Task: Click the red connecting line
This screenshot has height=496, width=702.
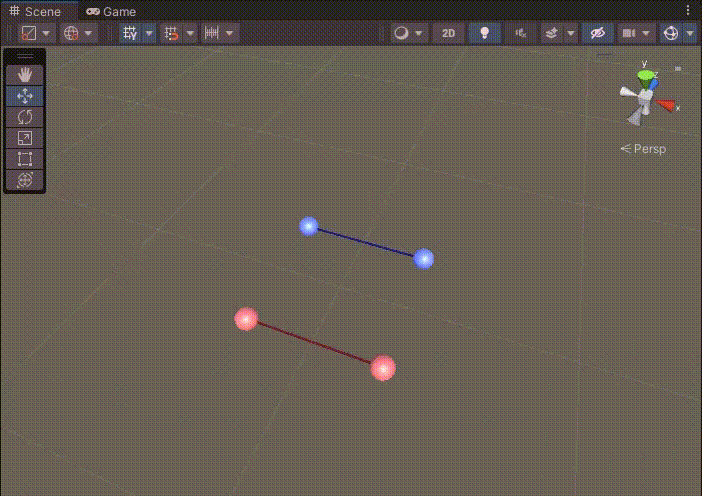Action: pos(314,343)
